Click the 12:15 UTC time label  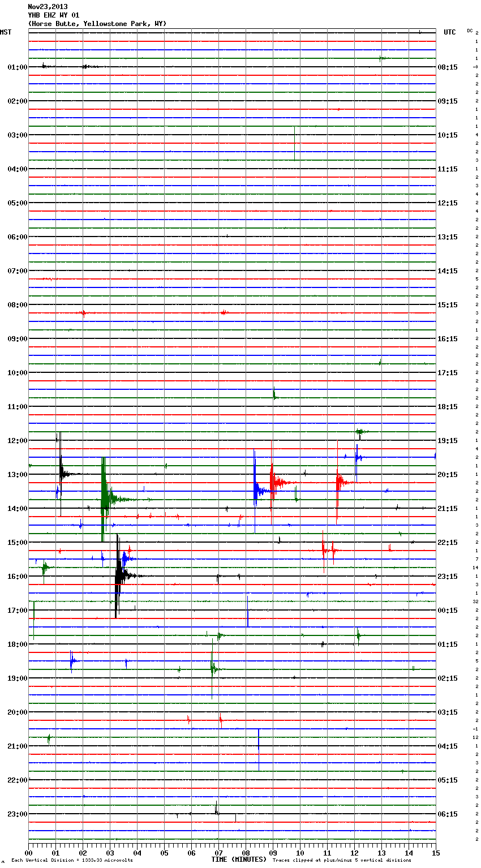point(448,203)
